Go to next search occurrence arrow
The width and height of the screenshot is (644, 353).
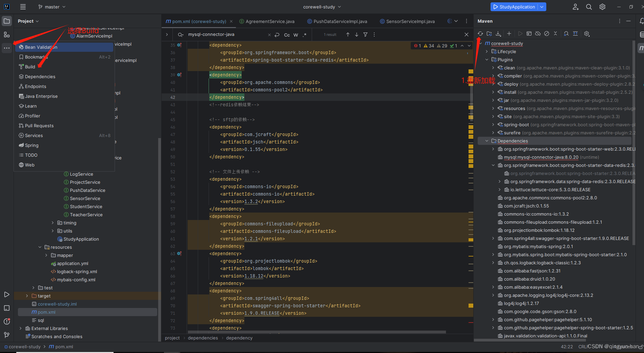coord(357,35)
